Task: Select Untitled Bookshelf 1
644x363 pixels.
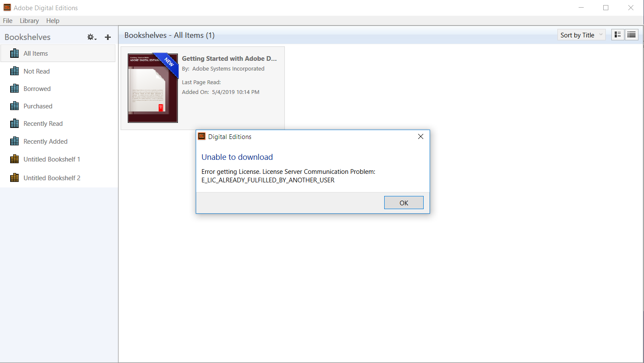Action: [58, 159]
